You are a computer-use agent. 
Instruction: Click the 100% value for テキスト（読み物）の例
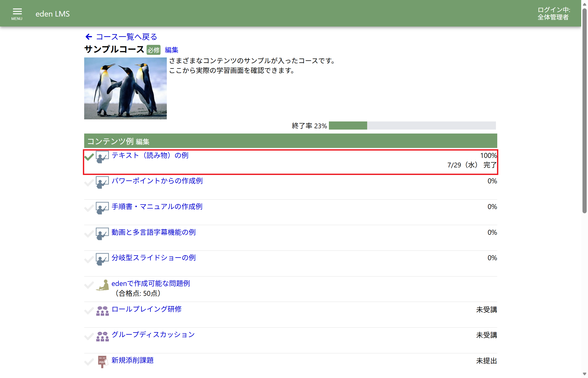pos(489,156)
